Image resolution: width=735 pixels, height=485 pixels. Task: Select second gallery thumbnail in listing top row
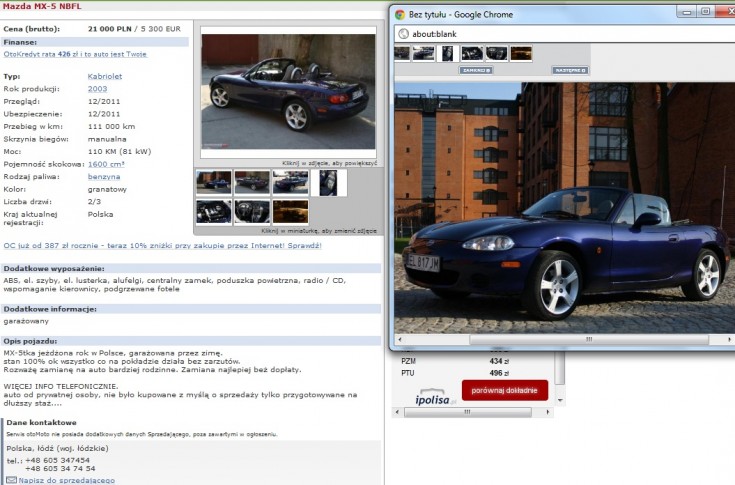(252, 182)
